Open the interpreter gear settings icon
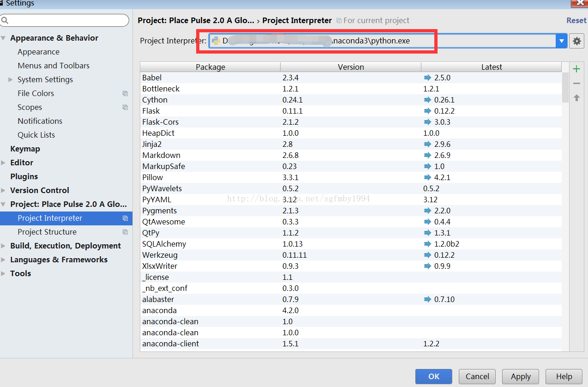 tap(576, 41)
